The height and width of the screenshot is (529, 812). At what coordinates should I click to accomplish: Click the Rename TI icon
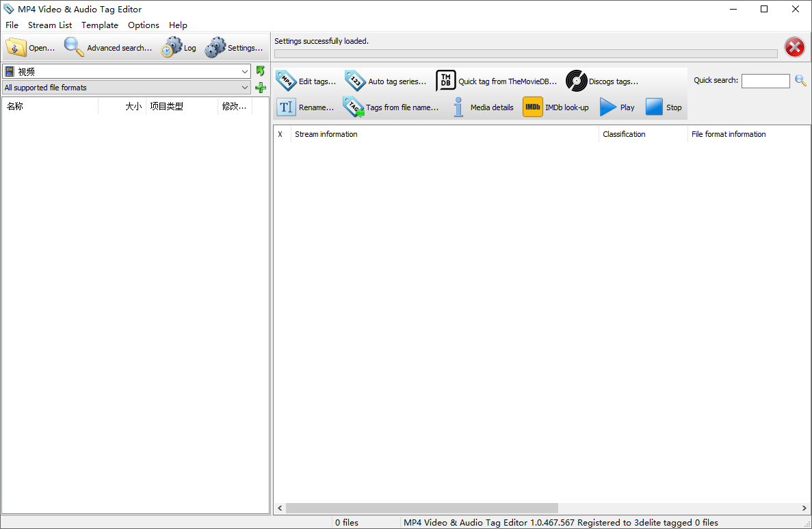(286, 107)
